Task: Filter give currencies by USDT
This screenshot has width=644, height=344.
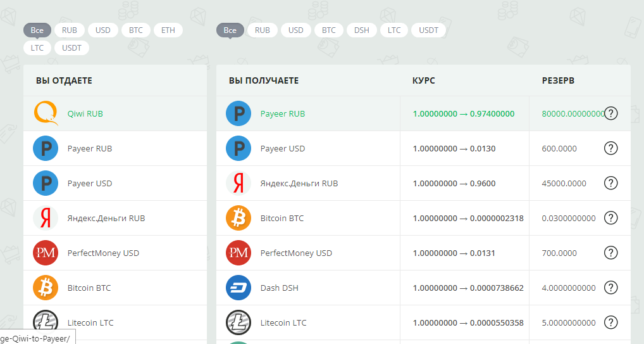Action: (x=71, y=48)
